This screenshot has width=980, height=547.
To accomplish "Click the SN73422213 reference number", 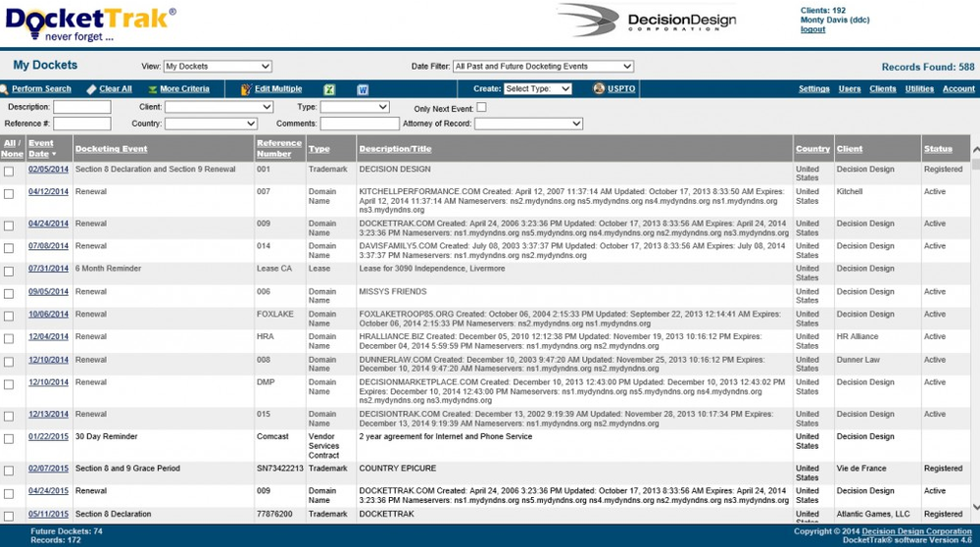I will [x=280, y=469].
